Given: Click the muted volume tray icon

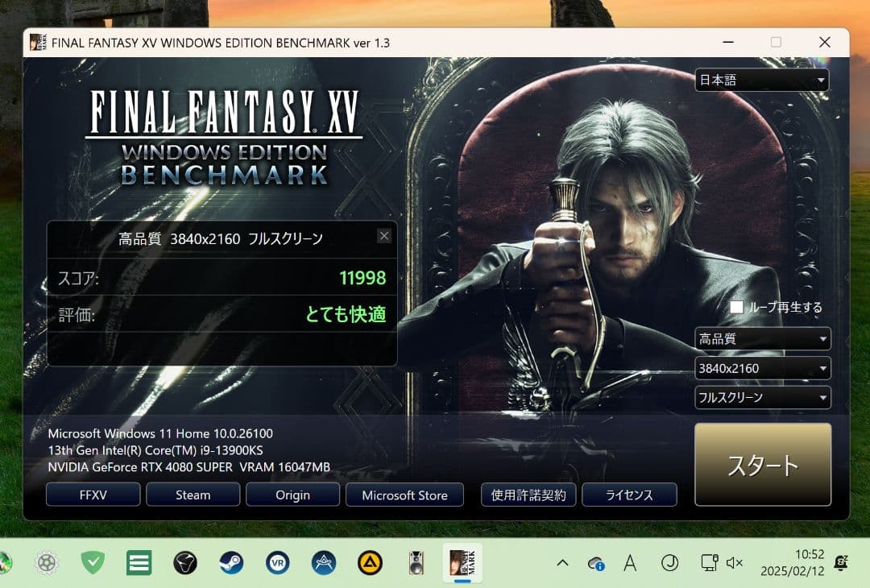Looking at the screenshot, I should pos(734,563).
